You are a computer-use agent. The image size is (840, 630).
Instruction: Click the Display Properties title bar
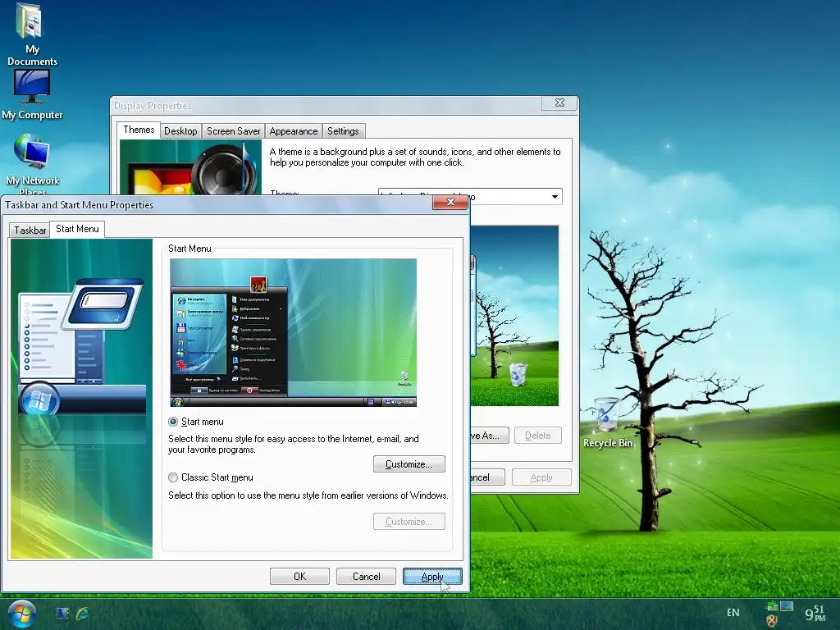[326, 106]
